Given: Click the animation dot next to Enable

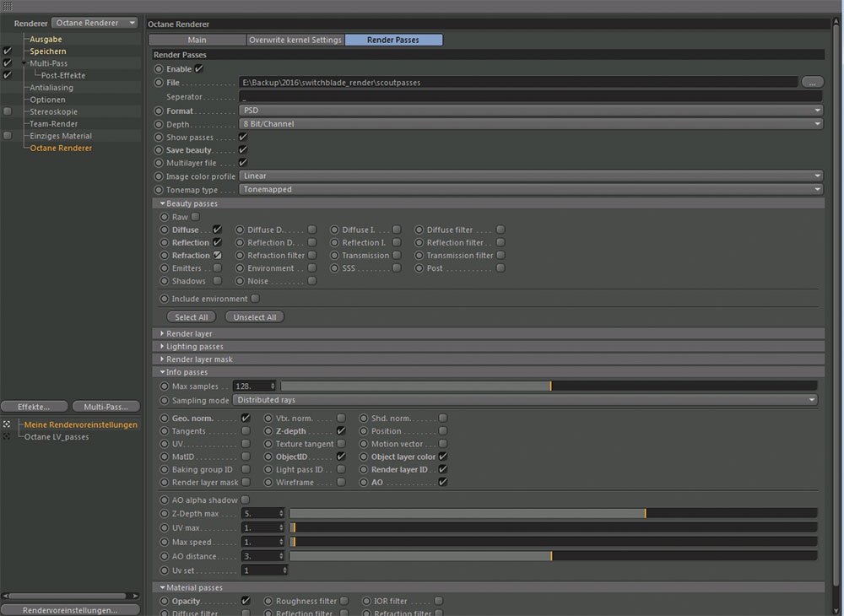Looking at the screenshot, I should [159, 69].
